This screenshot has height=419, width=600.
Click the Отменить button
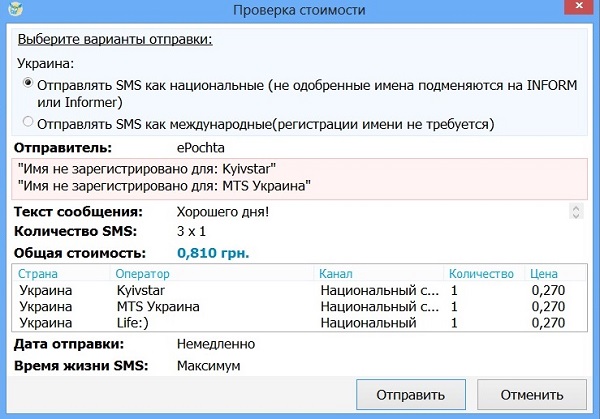532,395
